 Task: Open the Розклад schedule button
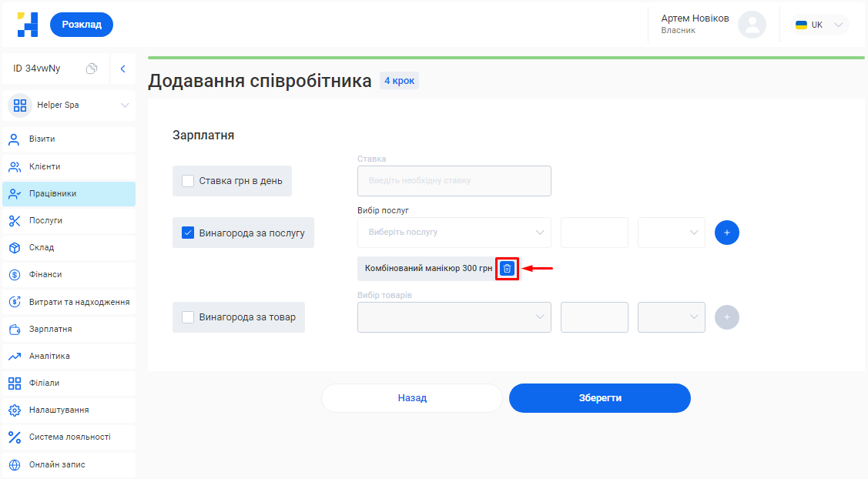[82, 25]
